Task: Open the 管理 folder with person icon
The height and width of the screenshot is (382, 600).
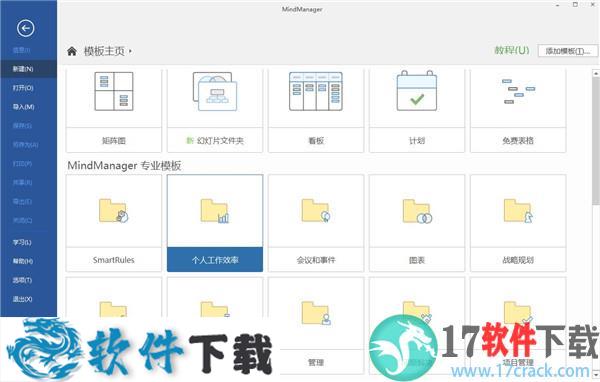Action: click(x=316, y=325)
